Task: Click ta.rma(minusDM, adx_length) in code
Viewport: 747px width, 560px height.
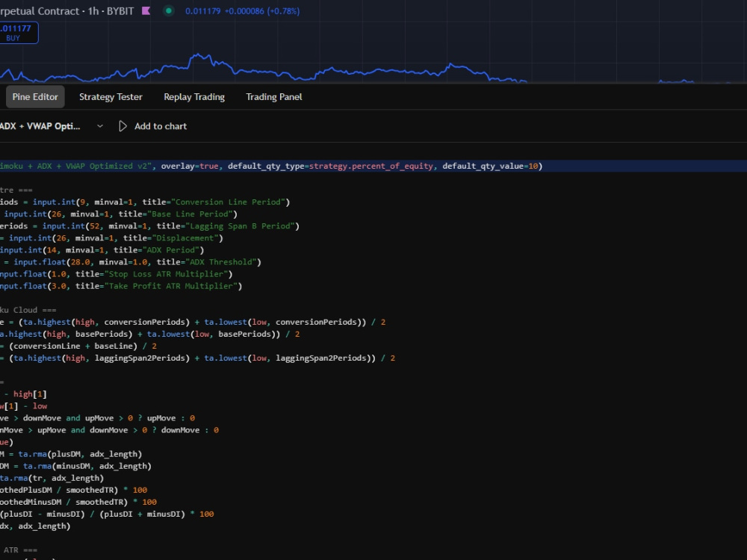Action: [x=87, y=466]
